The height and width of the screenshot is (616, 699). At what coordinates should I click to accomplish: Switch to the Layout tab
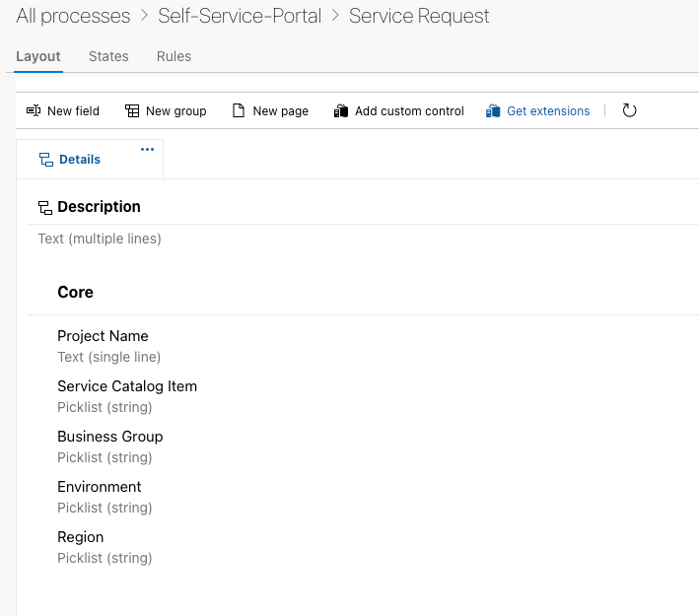coord(38,56)
